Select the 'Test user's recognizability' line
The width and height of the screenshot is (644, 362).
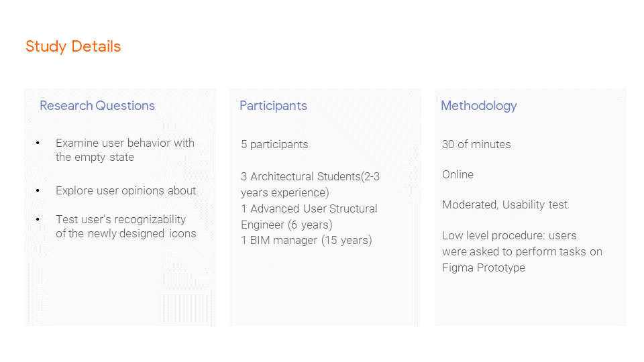point(121,219)
